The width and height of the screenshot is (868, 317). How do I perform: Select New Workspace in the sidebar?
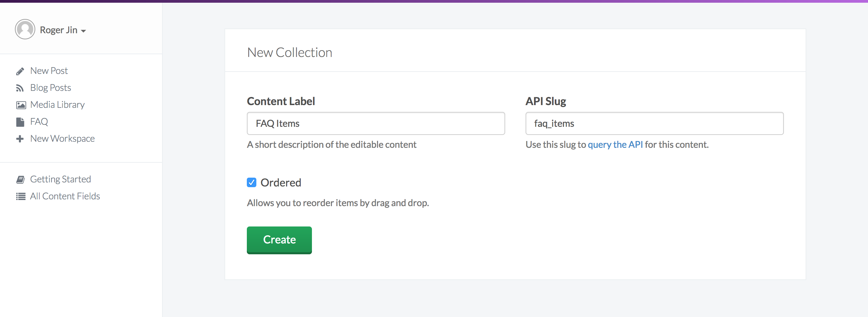coord(62,139)
